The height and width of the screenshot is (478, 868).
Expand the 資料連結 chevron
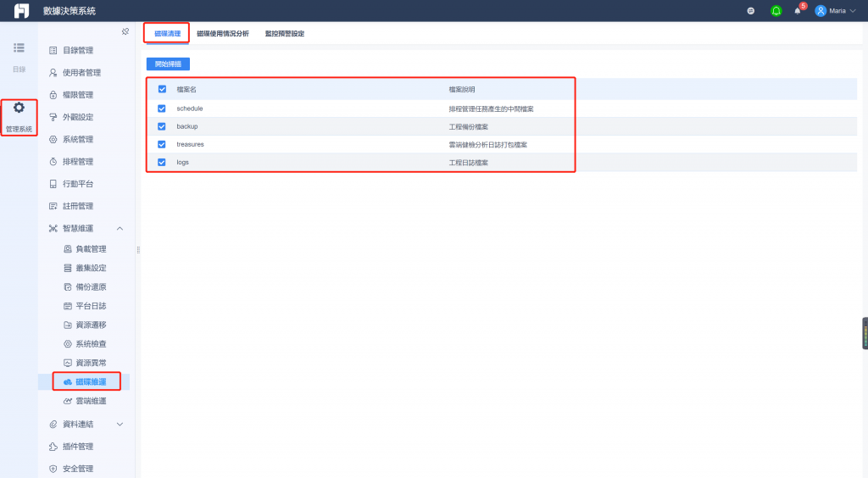tap(120, 425)
